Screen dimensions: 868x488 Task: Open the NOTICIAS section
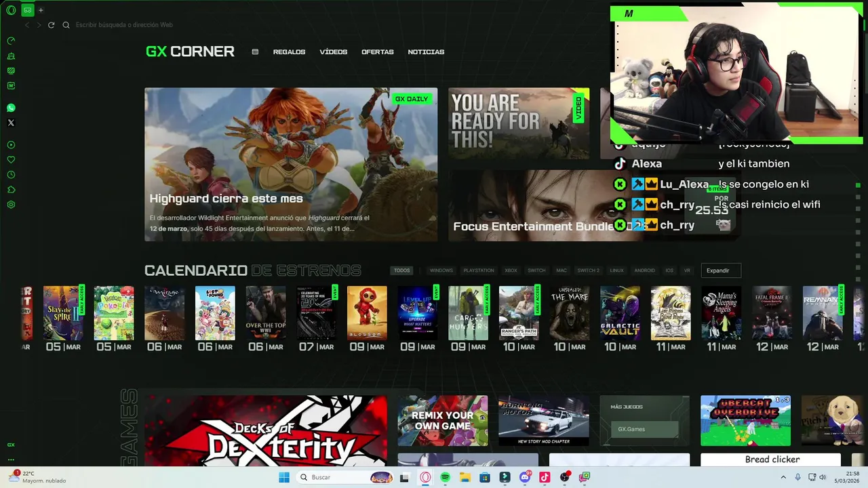(x=426, y=52)
